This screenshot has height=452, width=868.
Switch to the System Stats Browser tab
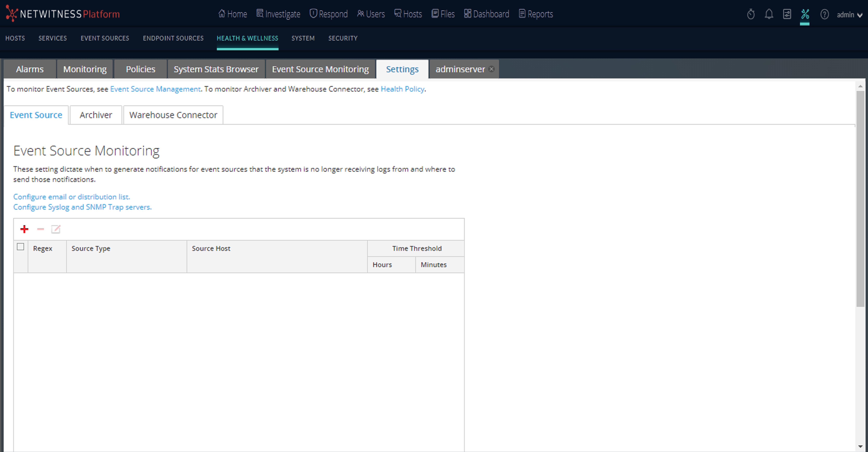(x=216, y=69)
